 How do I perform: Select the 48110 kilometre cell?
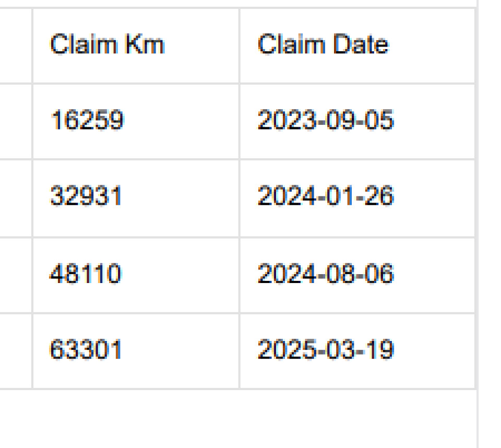pos(85,274)
